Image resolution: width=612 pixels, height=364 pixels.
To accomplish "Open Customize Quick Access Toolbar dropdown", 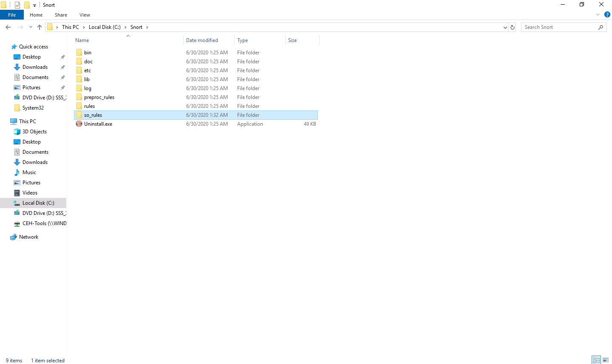I will (x=35, y=5).
